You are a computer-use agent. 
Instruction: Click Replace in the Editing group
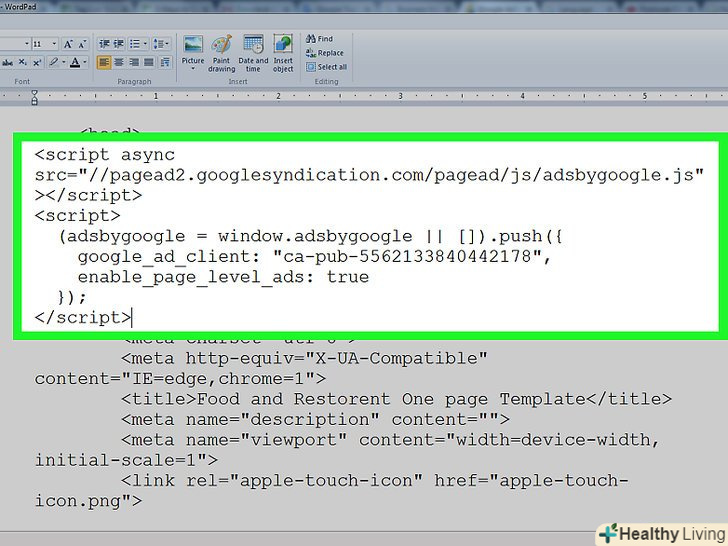(325, 53)
